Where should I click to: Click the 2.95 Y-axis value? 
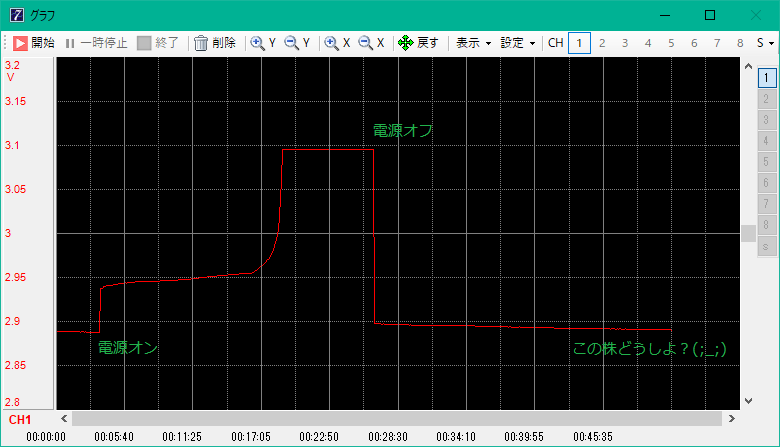[15, 277]
